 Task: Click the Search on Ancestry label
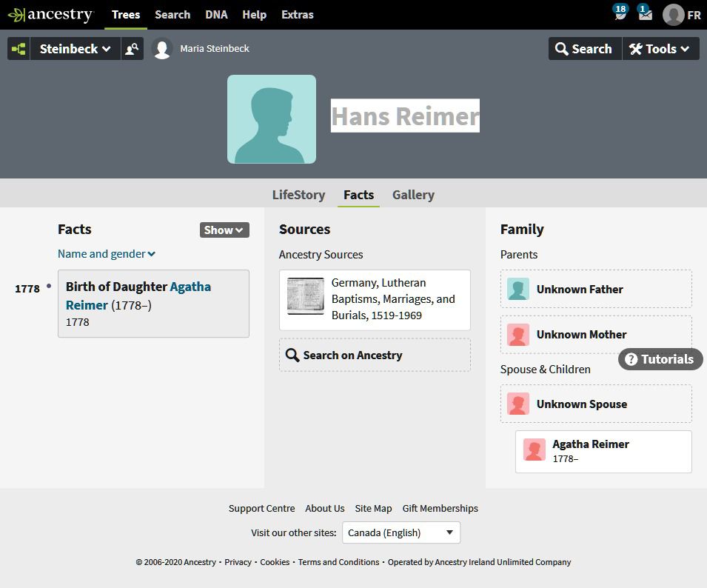[352, 355]
